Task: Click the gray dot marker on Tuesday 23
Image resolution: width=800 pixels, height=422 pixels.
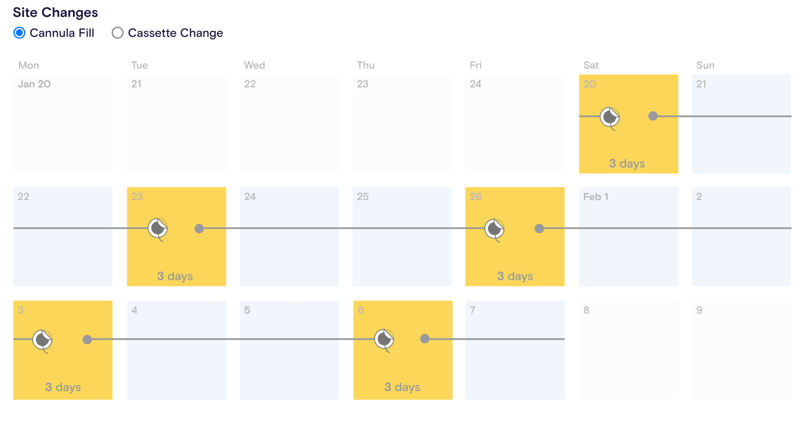Action: 199,229
